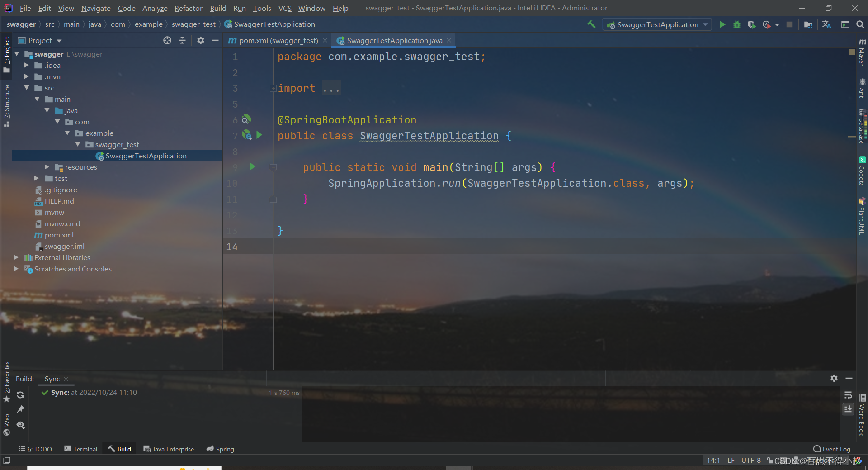This screenshot has width=868, height=470.
Task: Collapse the src folder
Action: point(27,88)
